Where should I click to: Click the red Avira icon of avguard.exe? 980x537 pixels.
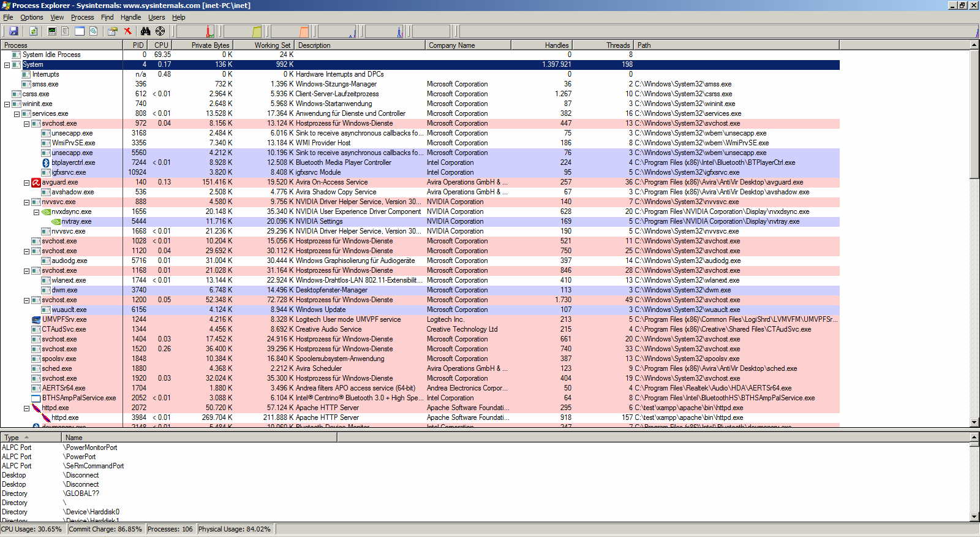[x=36, y=182]
